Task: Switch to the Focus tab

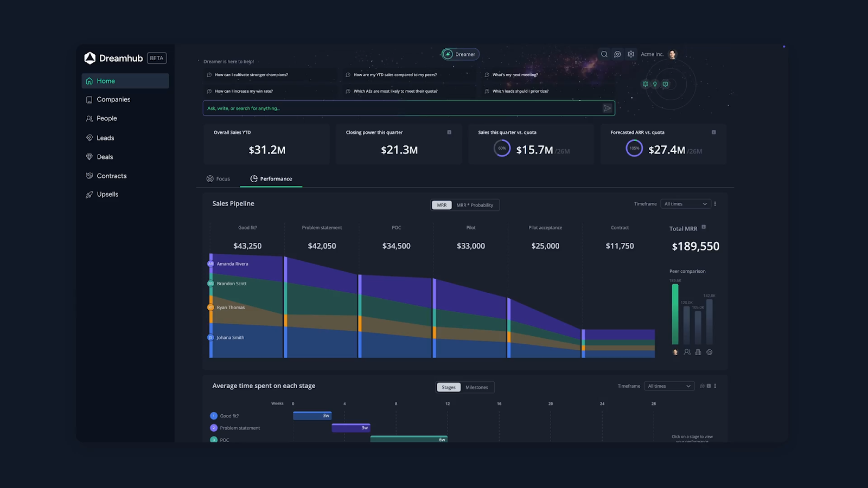Action: pos(218,179)
